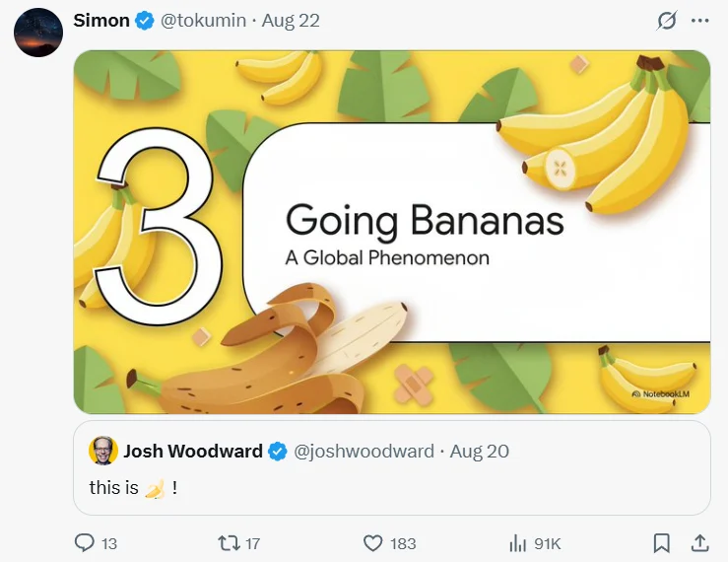Open the Aug 22 post timestamp
The height and width of the screenshot is (562, 728).
(291, 21)
